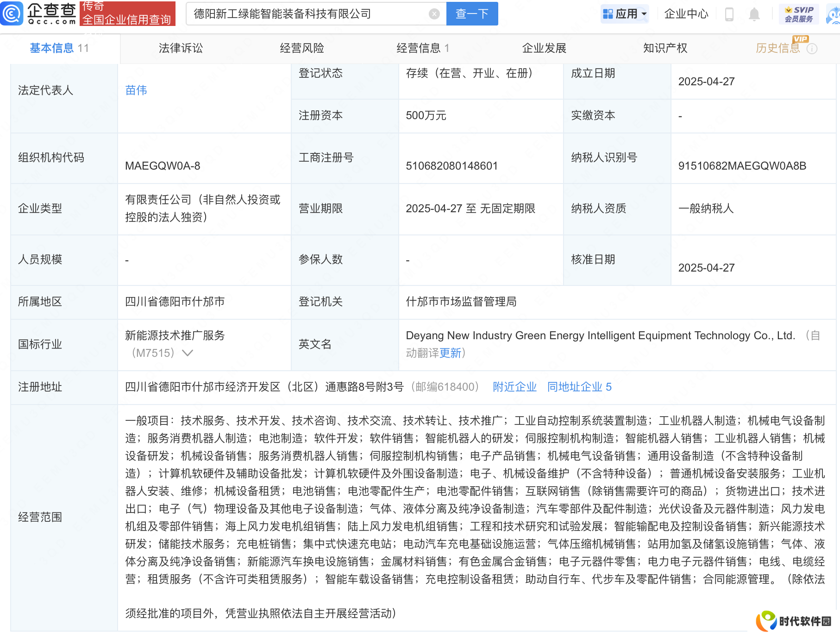Switch to the 基本信息 tab

[x=59, y=48]
